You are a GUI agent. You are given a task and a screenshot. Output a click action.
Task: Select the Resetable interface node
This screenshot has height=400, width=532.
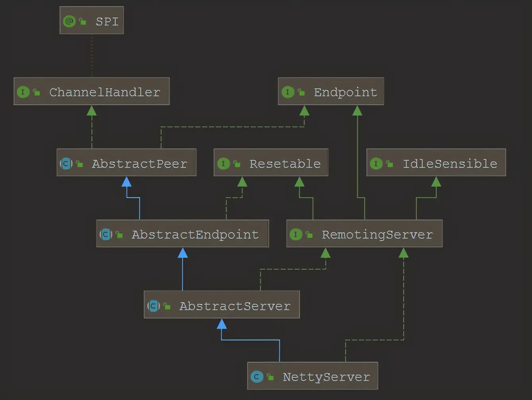pyautogui.click(x=271, y=162)
